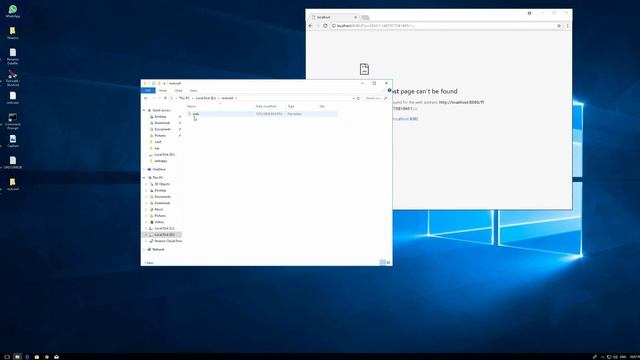Switch to large icons view in status bar
This screenshot has height=360, width=640.
(x=388, y=262)
